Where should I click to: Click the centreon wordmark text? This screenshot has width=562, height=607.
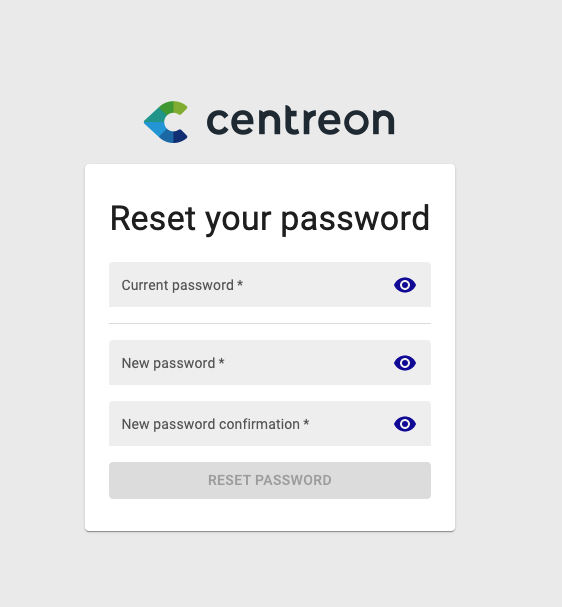[301, 121]
